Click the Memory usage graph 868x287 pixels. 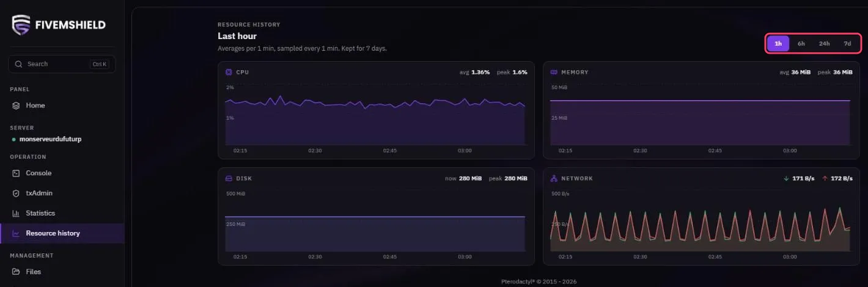pyautogui.click(x=700, y=115)
